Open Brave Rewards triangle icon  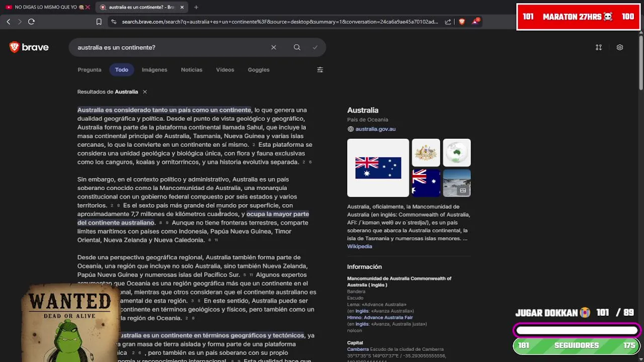tap(475, 22)
